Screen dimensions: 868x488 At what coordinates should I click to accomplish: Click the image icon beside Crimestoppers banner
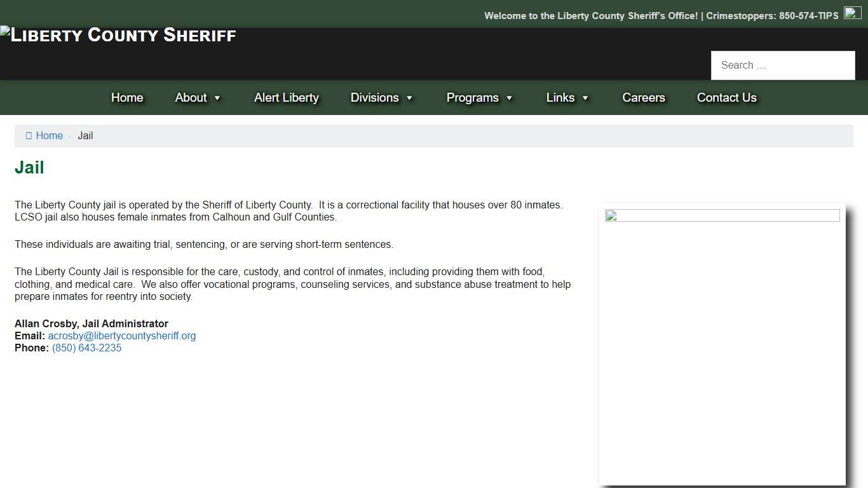click(x=851, y=13)
